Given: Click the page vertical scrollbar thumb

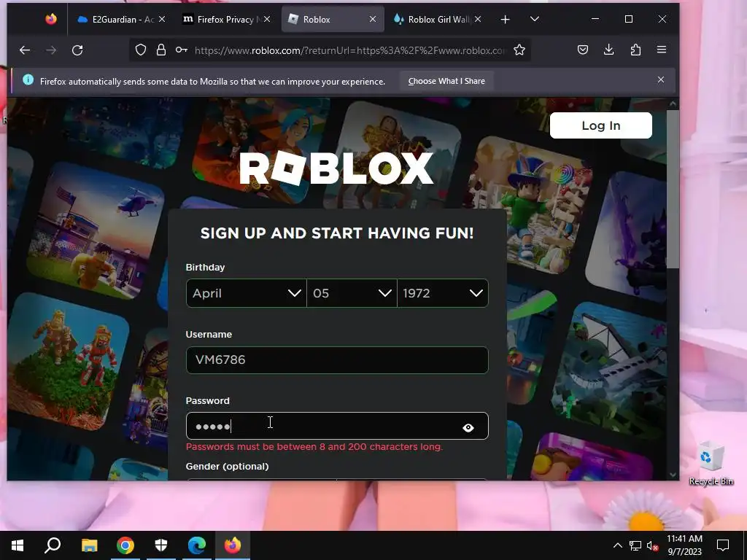Looking at the screenshot, I should 673,189.
